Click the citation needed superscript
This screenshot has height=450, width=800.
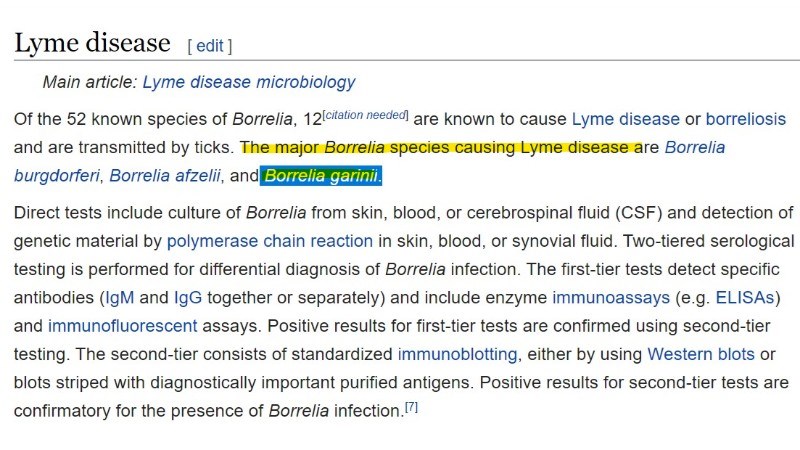tap(365, 115)
